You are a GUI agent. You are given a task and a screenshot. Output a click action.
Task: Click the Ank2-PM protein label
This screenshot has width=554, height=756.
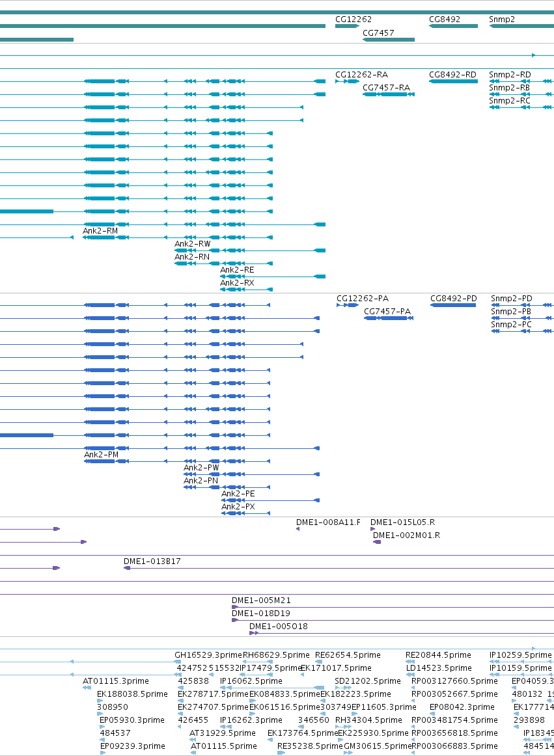pyautogui.click(x=102, y=455)
